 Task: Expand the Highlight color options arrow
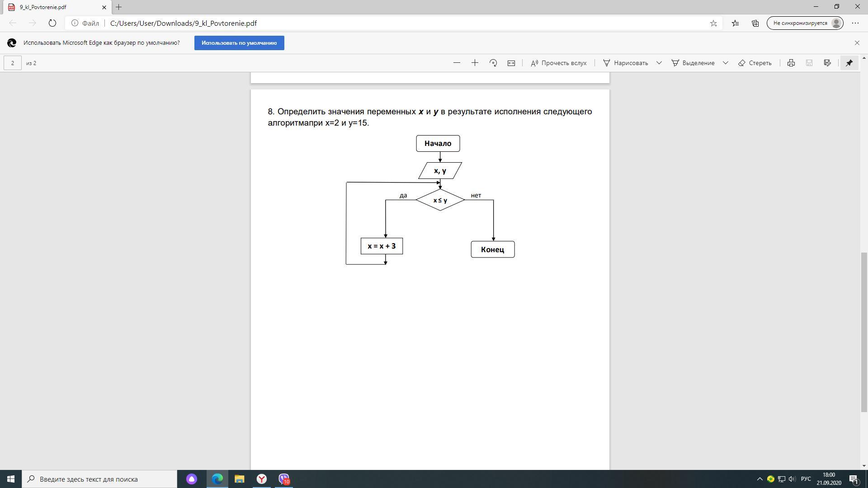(725, 63)
